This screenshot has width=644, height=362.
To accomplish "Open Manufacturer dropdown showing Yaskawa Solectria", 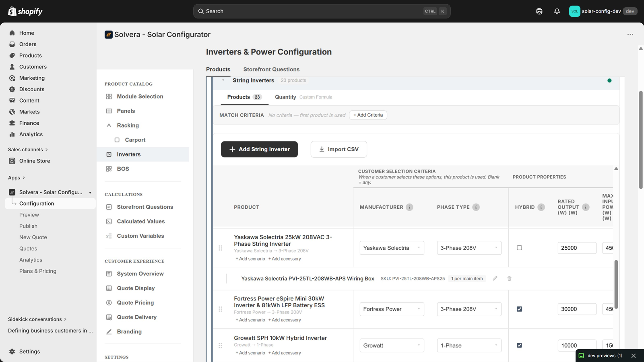I will point(392,248).
